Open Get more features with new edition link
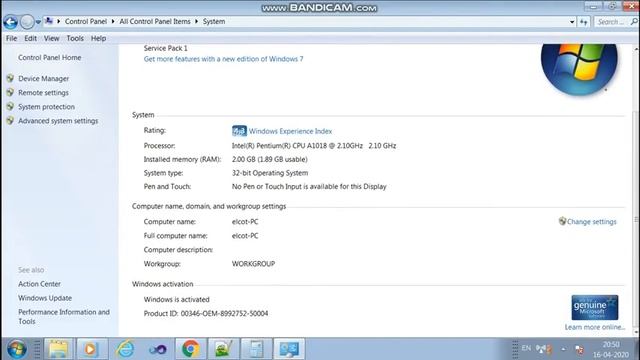This screenshot has width=640, height=360. click(x=223, y=59)
